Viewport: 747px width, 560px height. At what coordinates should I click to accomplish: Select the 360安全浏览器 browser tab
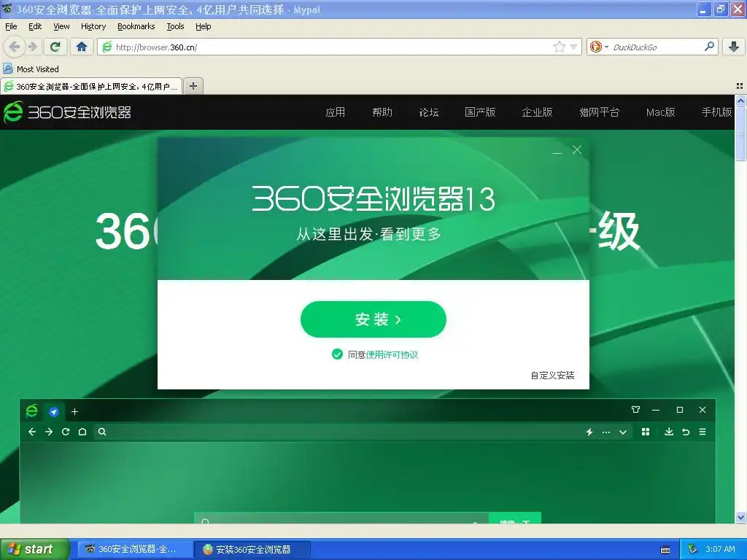coord(91,86)
